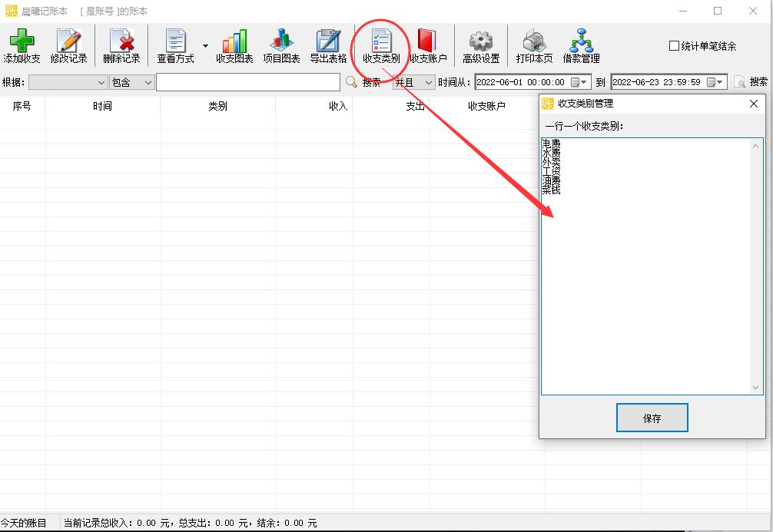Click the 删除记录 red X icon
The image size is (773, 532).
121,41
